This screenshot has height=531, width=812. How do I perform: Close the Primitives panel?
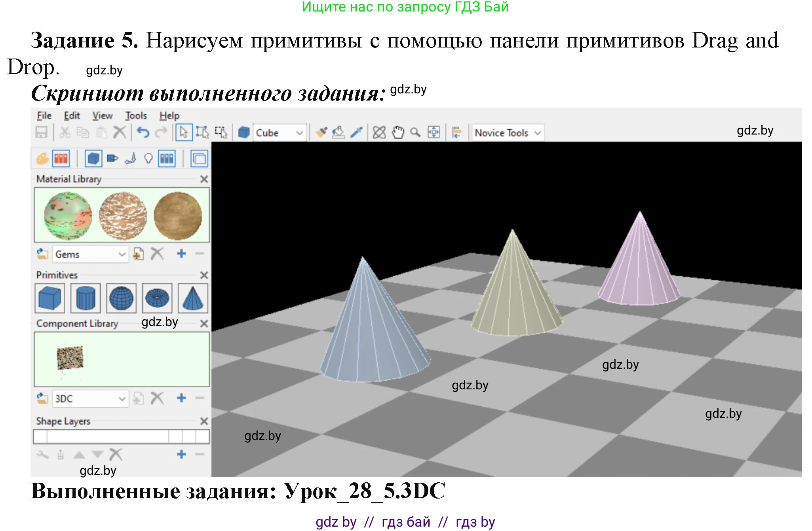[204, 275]
